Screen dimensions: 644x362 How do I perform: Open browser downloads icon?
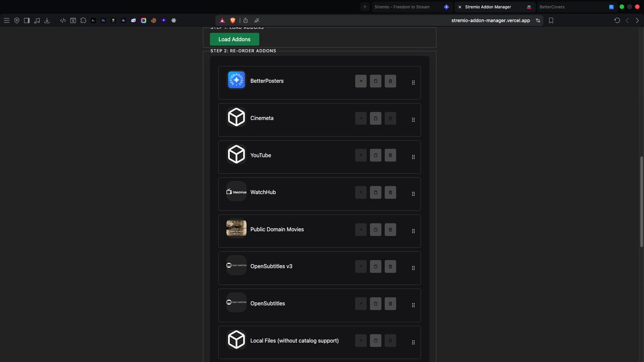pyautogui.click(x=47, y=20)
